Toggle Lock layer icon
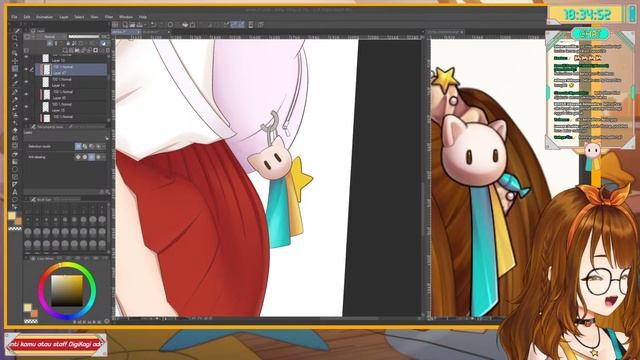The image size is (640, 360). [x=68, y=43]
